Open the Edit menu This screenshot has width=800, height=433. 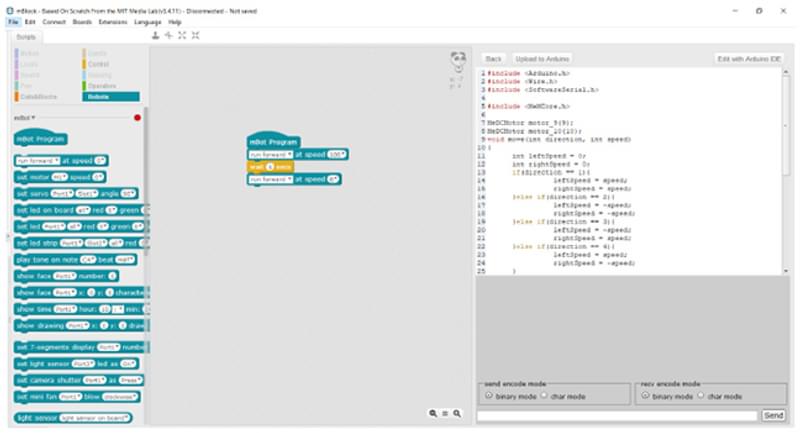[30, 22]
